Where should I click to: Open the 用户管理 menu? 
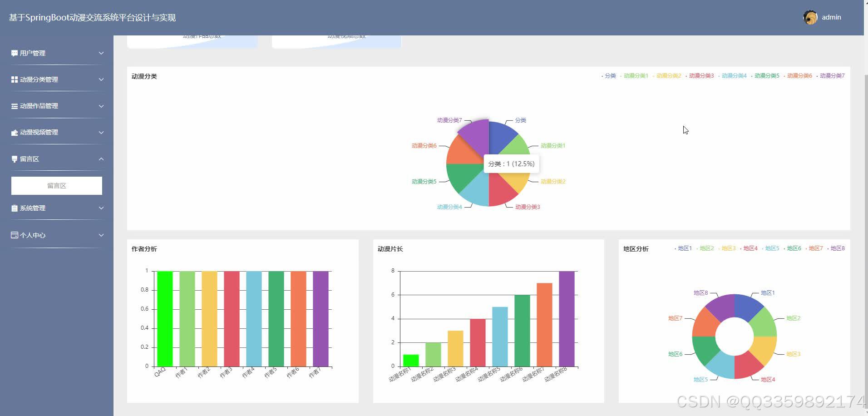click(57, 53)
